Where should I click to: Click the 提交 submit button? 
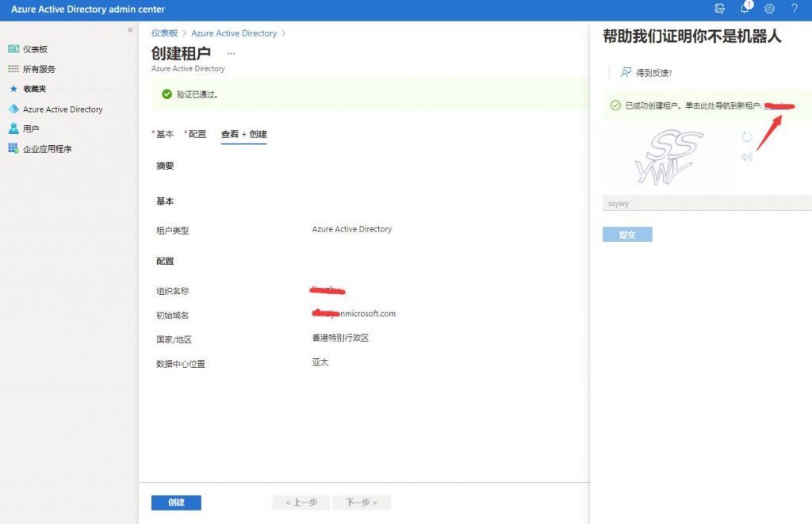(x=627, y=234)
